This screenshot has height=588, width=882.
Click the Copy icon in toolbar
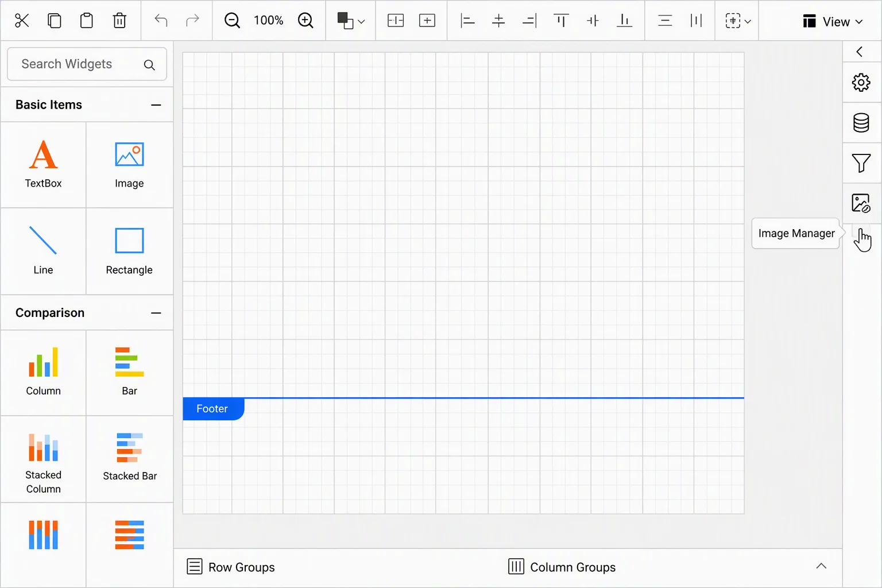point(55,21)
